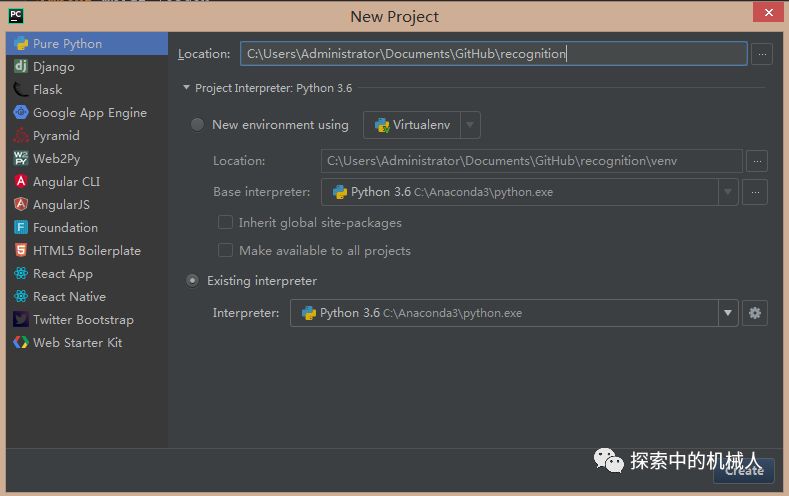
Task: Click in the project Location text field
Action: coord(494,54)
